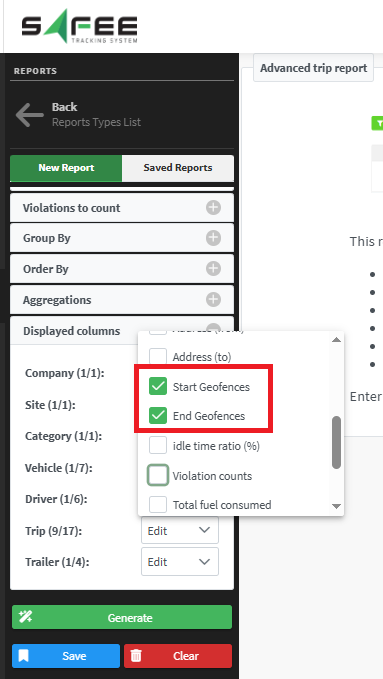
Task: Click the Vehicle (1/7): label
Action: (59, 468)
